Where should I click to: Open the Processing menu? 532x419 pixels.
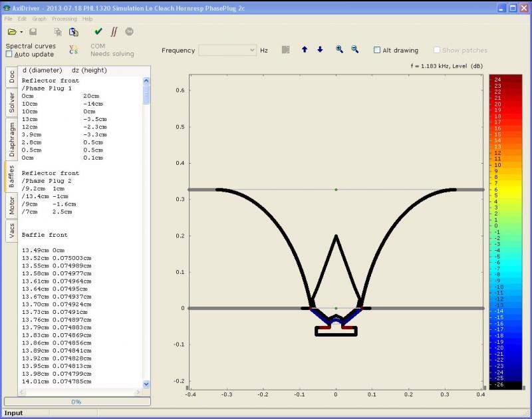(65, 19)
